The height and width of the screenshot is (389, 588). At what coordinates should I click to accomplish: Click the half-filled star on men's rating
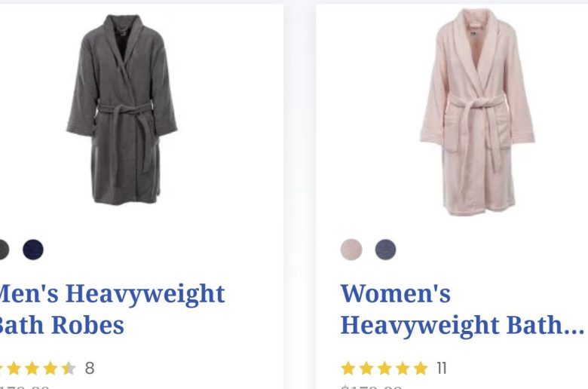pyautogui.click(x=69, y=369)
